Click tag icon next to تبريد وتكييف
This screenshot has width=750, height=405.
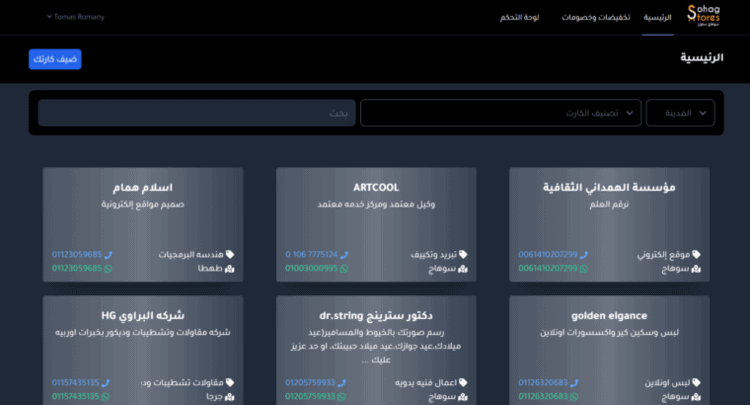(463, 254)
